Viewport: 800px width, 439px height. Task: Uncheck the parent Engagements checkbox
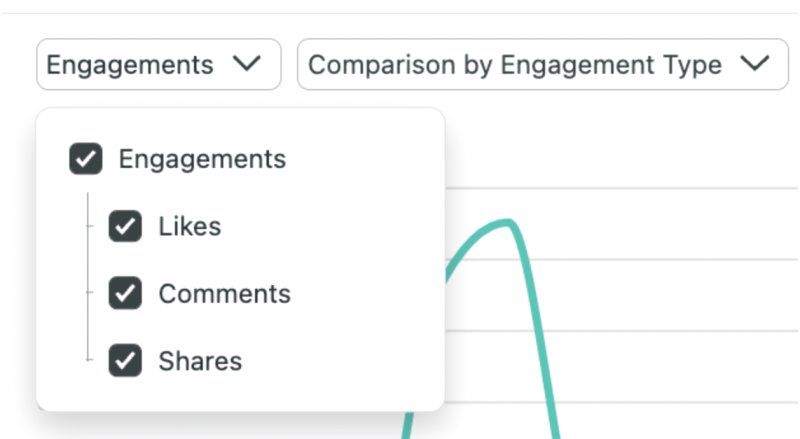coord(86,159)
